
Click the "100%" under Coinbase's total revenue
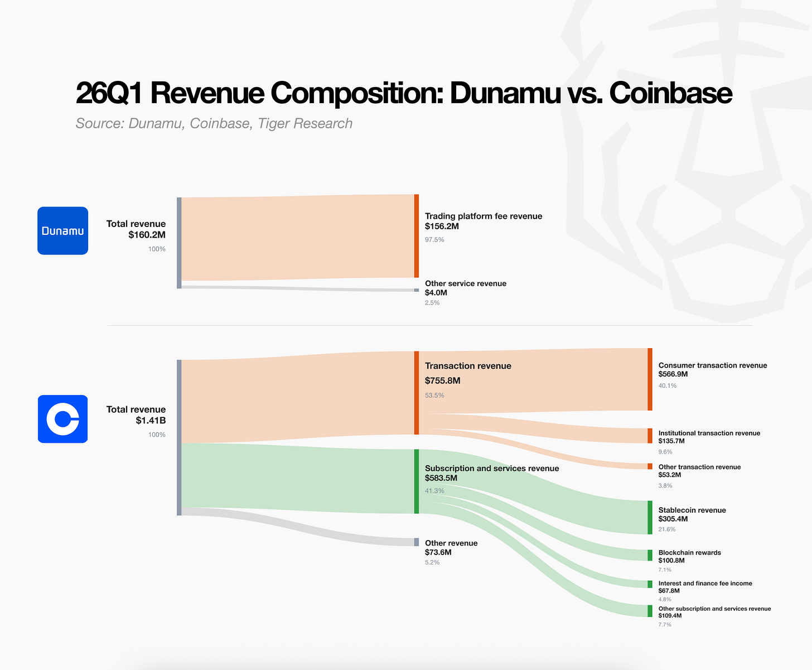pyautogui.click(x=157, y=435)
